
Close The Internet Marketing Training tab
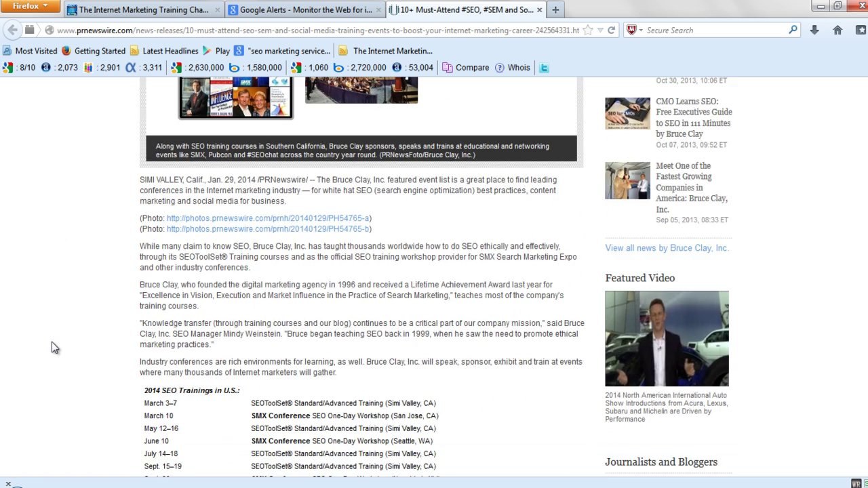[x=217, y=9]
